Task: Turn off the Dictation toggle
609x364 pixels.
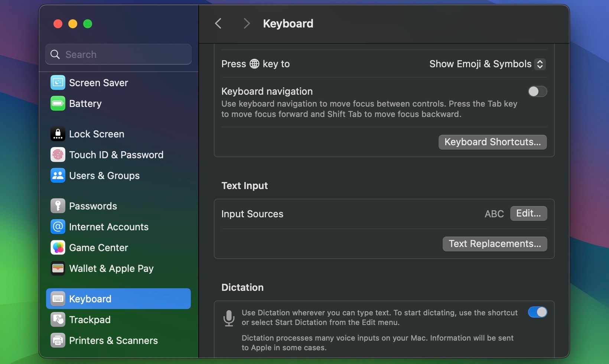Action: coord(537,312)
